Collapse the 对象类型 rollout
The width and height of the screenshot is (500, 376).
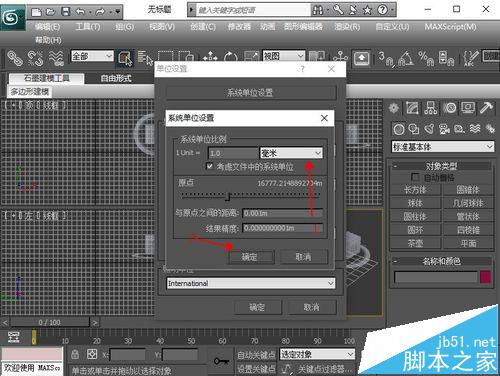pos(441,166)
